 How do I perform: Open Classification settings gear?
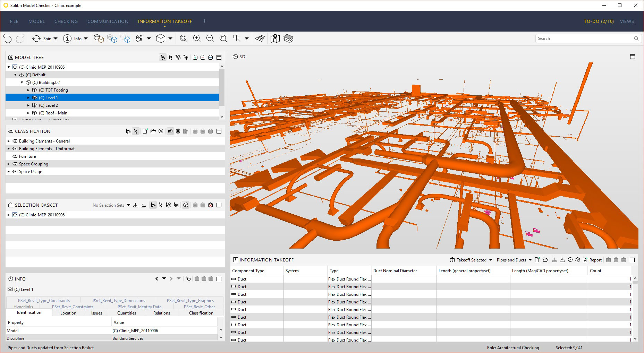point(178,131)
